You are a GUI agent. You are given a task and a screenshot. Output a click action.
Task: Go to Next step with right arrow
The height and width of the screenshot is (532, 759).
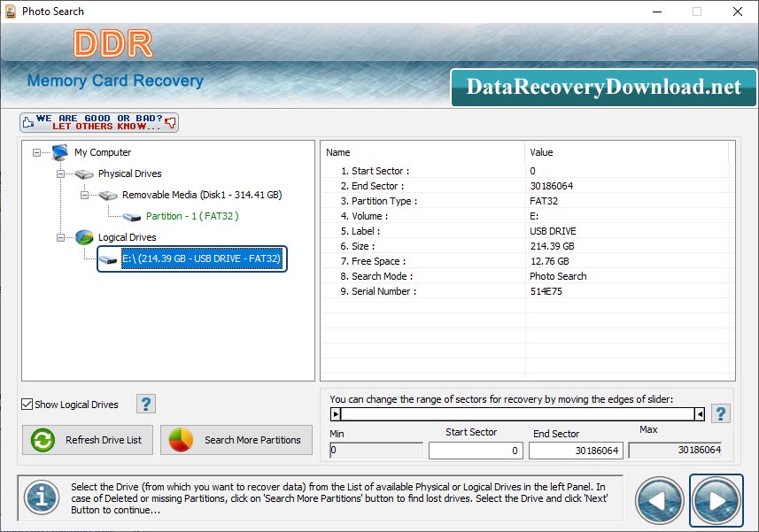pyautogui.click(x=716, y=500)
